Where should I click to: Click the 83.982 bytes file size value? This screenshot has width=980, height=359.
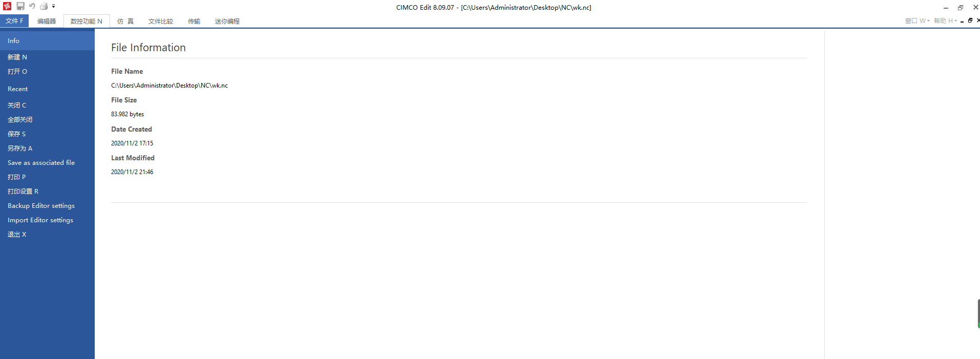(127, 114)
